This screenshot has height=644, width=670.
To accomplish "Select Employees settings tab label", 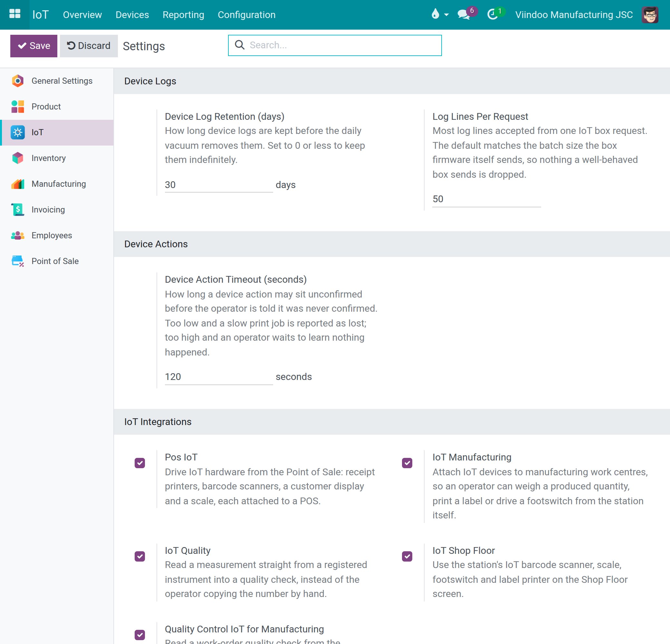I will point(52,235).
